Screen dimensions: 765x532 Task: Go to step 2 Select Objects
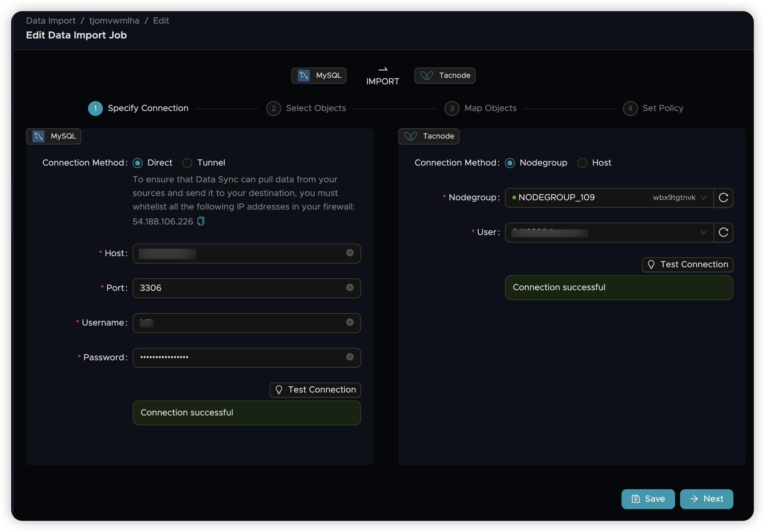pyautogui.click(x=306, y=108)
